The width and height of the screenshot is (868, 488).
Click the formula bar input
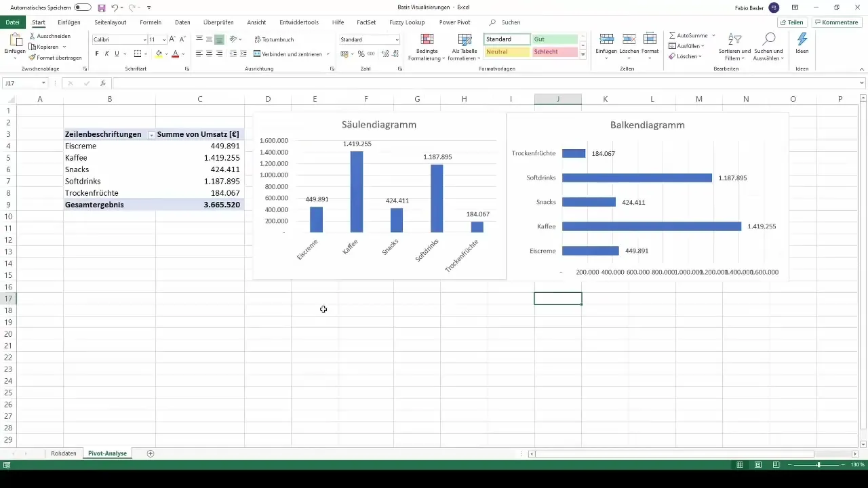[488, 83]
